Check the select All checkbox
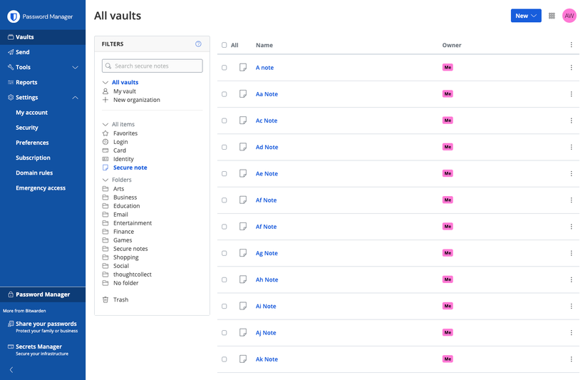The height and width of the screenshot is (380, 588). [225, 45]
